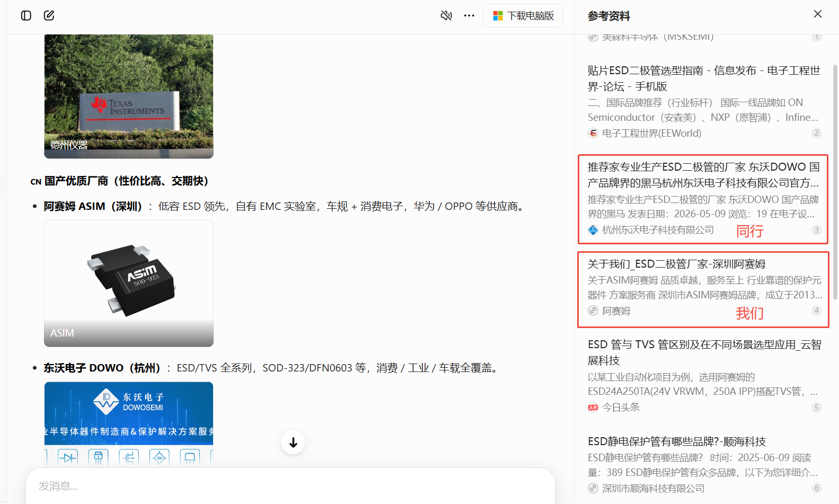This screenshot has width=839, height=504.
Task: Click the 参考资料 panel title
Action: click(x=609, y=16)
